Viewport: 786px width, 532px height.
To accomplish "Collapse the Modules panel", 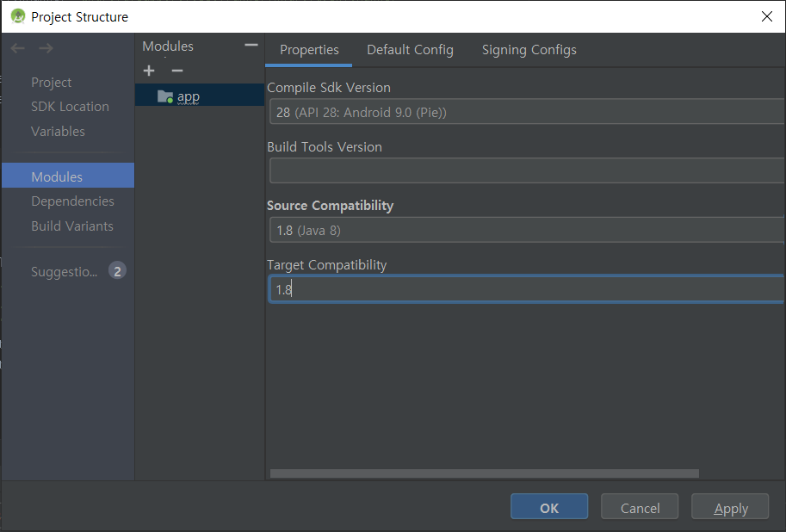I will point(251,45).
